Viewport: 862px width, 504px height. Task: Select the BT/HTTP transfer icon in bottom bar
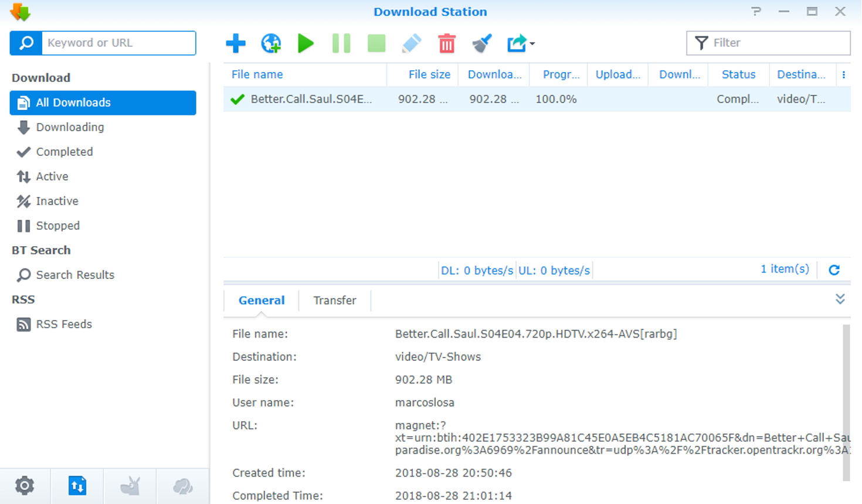click(x=77, y=486)
